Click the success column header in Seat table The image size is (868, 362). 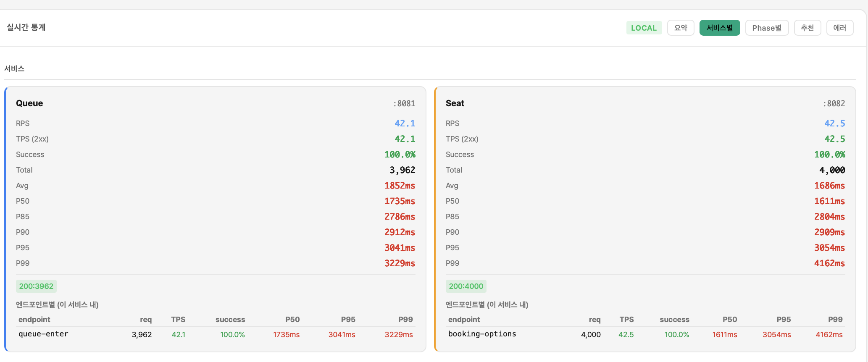674,320
